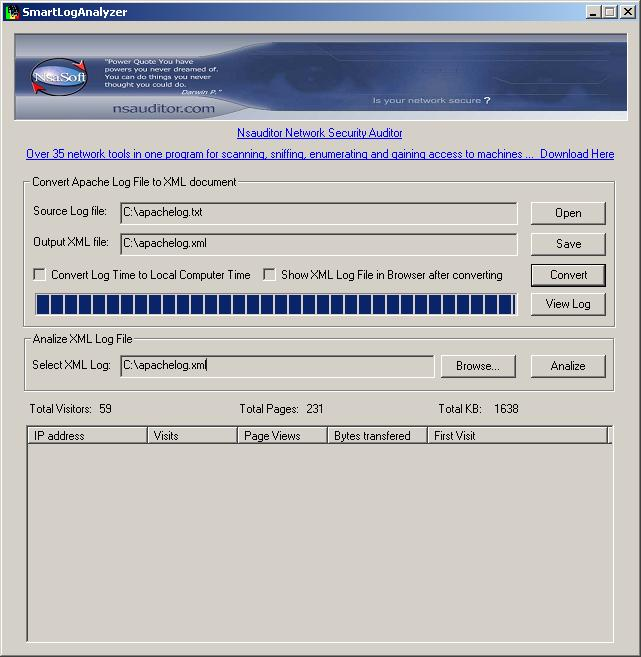
Task: Sort by IP address column header
Action: tap(87, 436)
